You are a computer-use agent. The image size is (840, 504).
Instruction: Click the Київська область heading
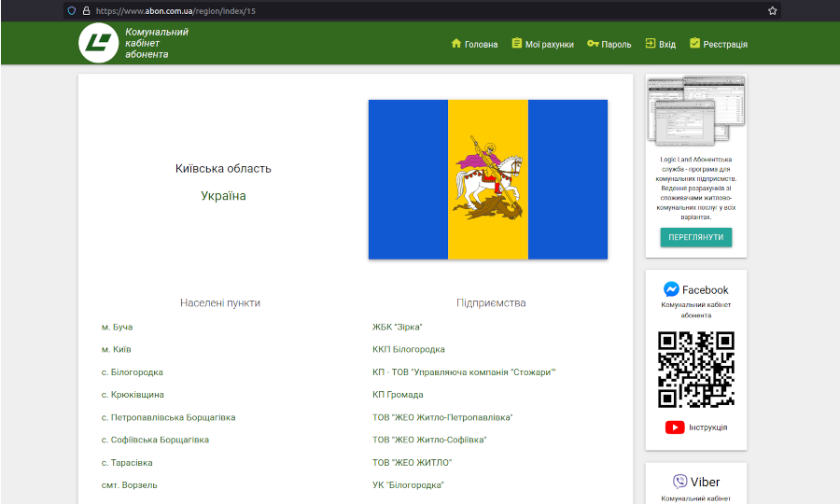[x=223, y=169]
